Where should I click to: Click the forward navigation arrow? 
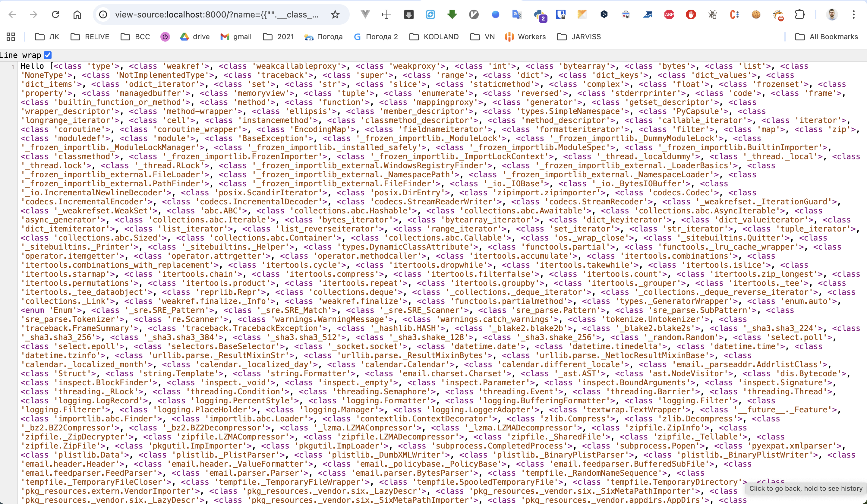coord(34,14)
